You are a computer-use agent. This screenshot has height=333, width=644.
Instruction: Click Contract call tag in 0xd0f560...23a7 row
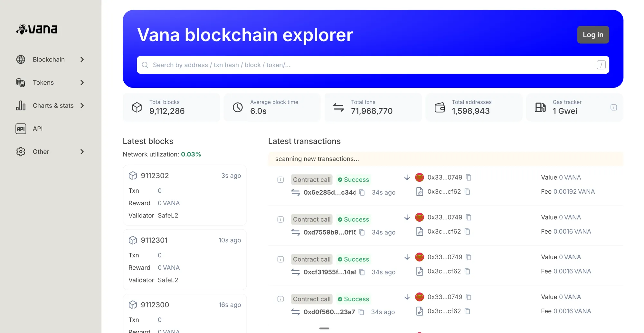312,299
